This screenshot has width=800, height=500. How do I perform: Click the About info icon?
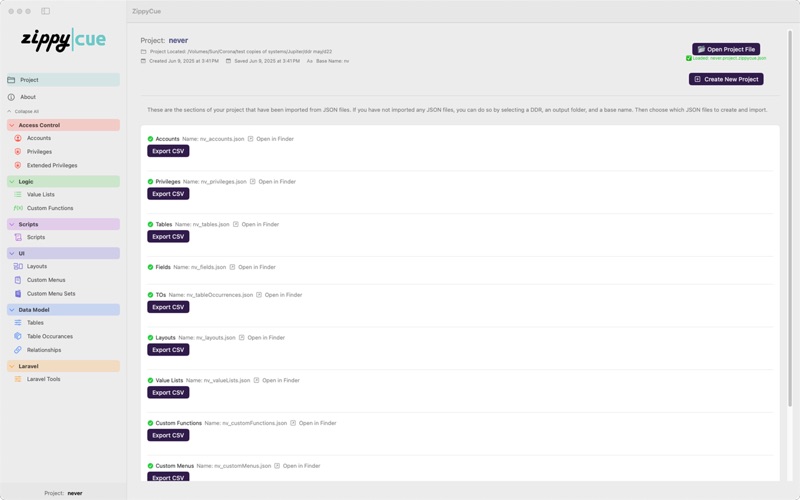click(11, 97)
